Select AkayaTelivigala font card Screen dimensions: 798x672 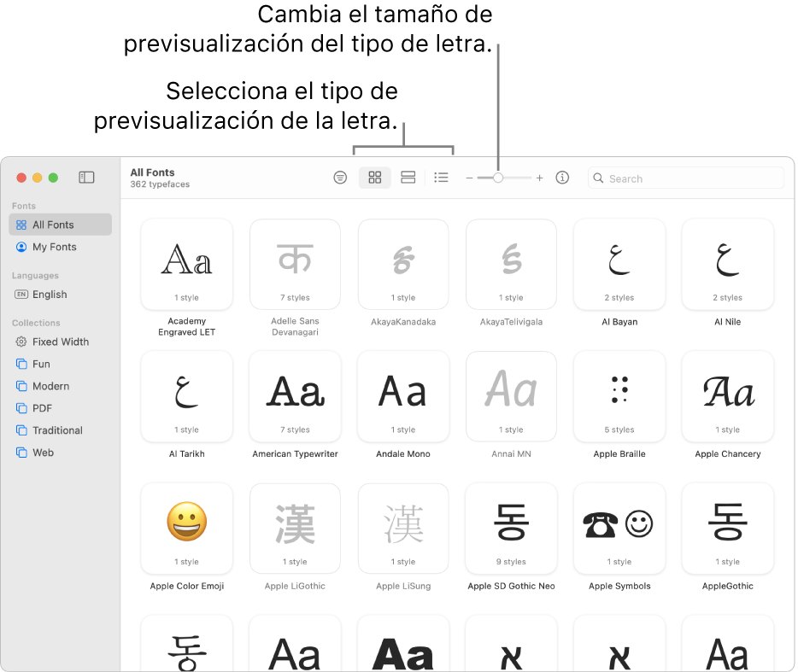coord(511,264)
